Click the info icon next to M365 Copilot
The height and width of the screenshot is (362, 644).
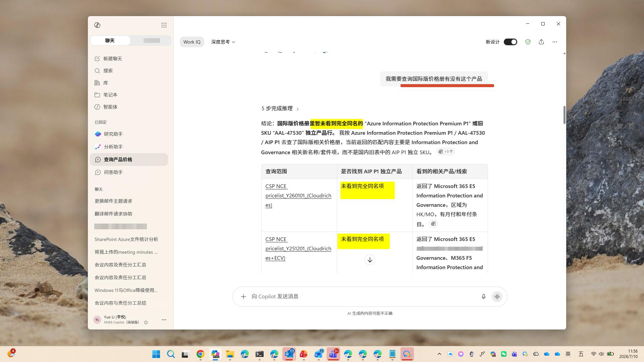(146, 322)
